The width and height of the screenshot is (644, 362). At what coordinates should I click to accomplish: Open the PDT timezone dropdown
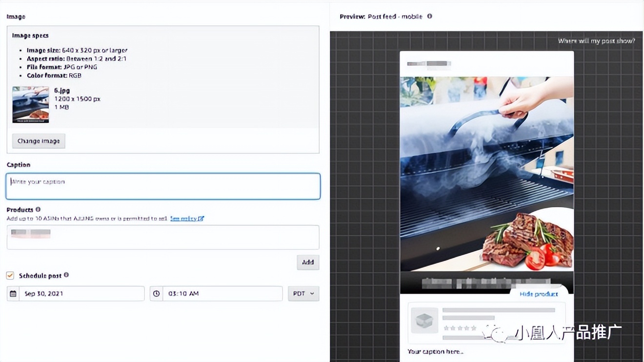303,294
